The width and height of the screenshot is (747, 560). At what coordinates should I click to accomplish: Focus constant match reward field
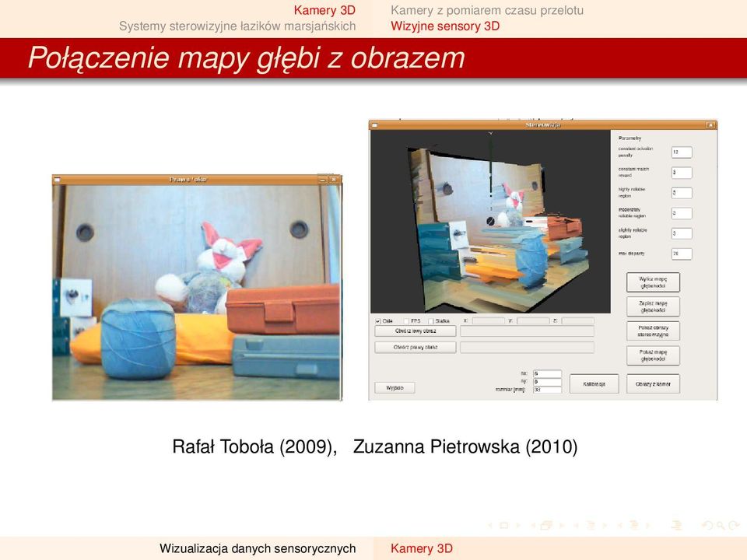[682, 173]
